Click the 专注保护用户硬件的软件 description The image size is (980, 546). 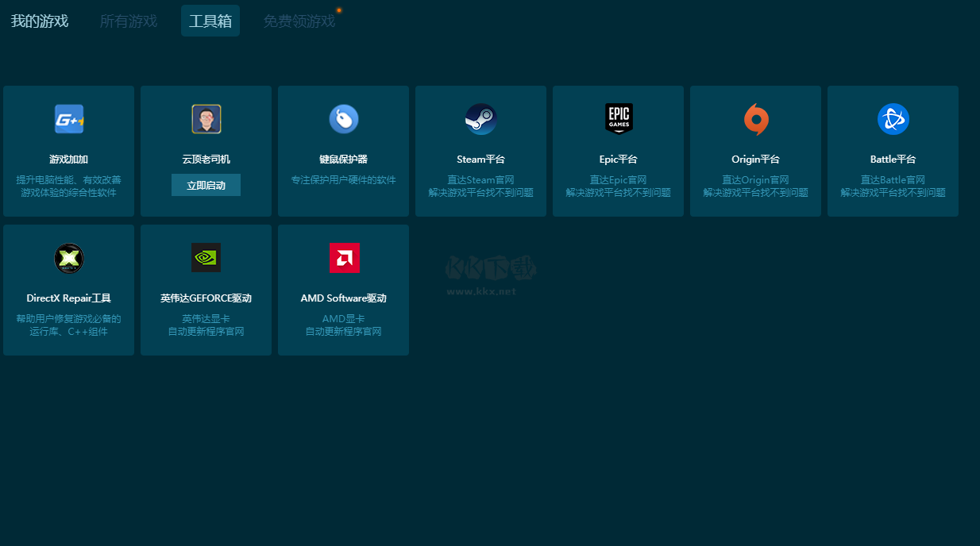pos(344,180)
